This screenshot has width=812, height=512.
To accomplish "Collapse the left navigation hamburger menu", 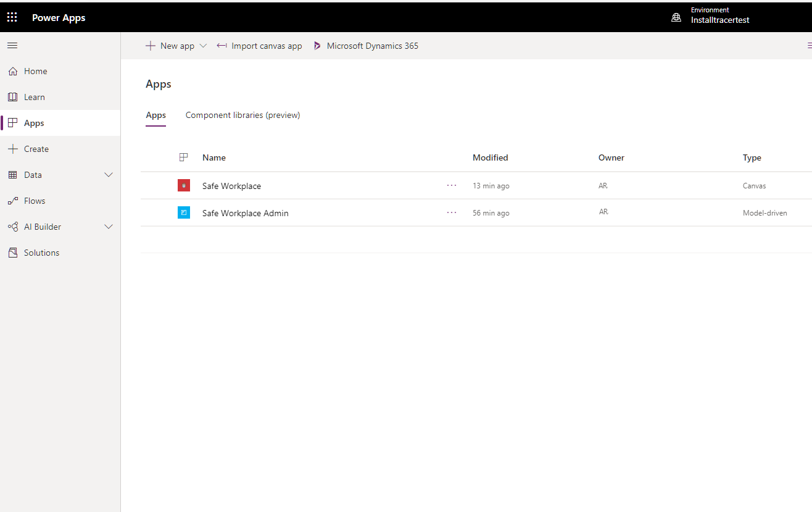I will click(x=12, y=46).
